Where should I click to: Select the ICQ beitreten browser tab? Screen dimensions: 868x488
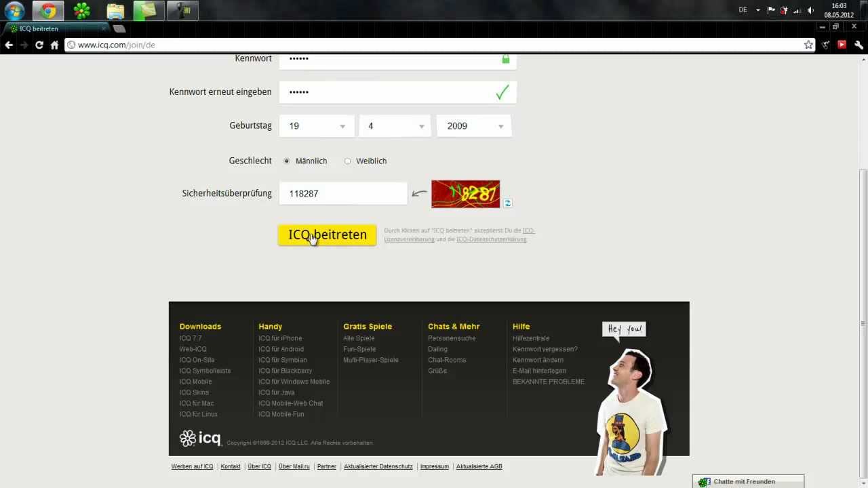pyautogui.click(x=54, y=28)
